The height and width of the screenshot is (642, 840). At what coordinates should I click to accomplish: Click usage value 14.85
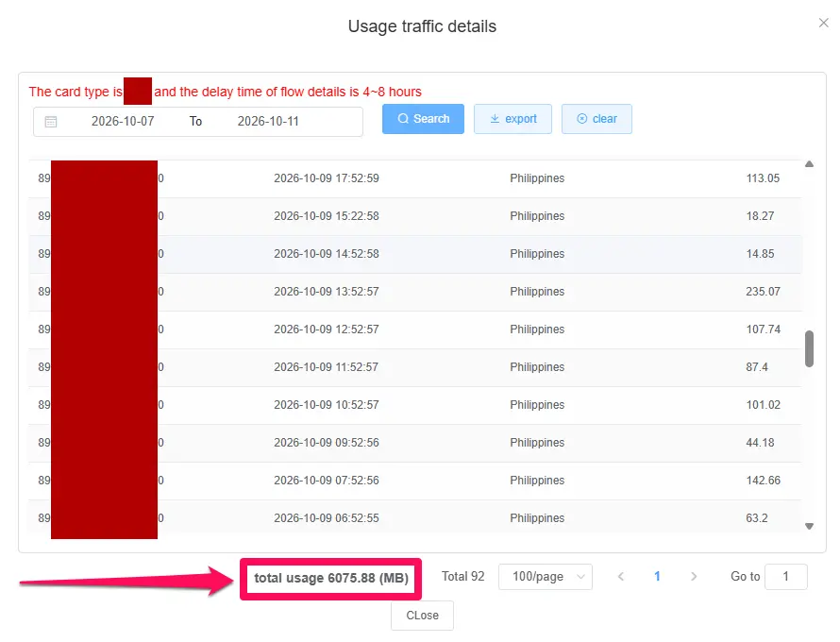tap(760, 254)
